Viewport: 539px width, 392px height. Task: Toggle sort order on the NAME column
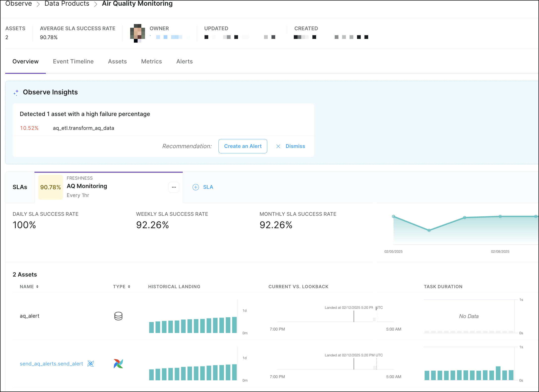point(37,287)
